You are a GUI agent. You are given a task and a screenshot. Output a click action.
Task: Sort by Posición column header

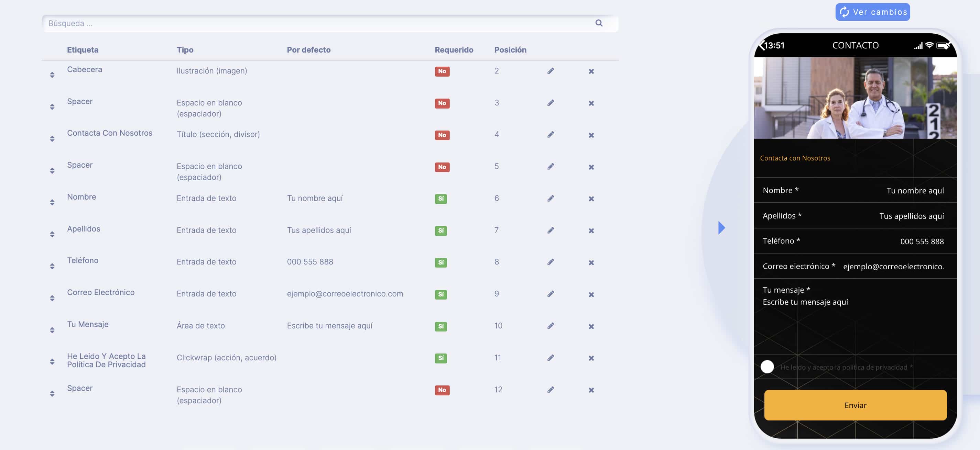pyautogui.click(x=510, y=50)
